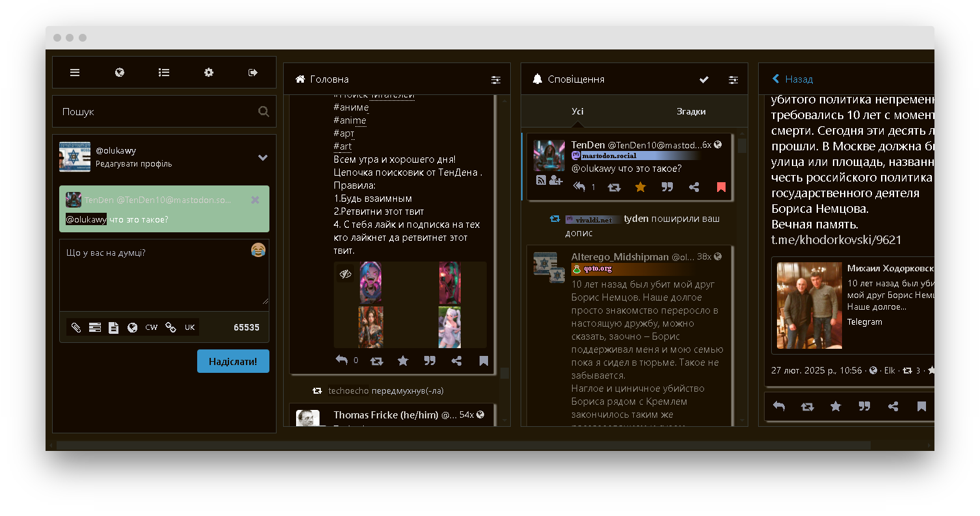The width and height of the screenshot is (980, 516).
Task: Unfavourite TenDen's post gold star
Action: 640,187
